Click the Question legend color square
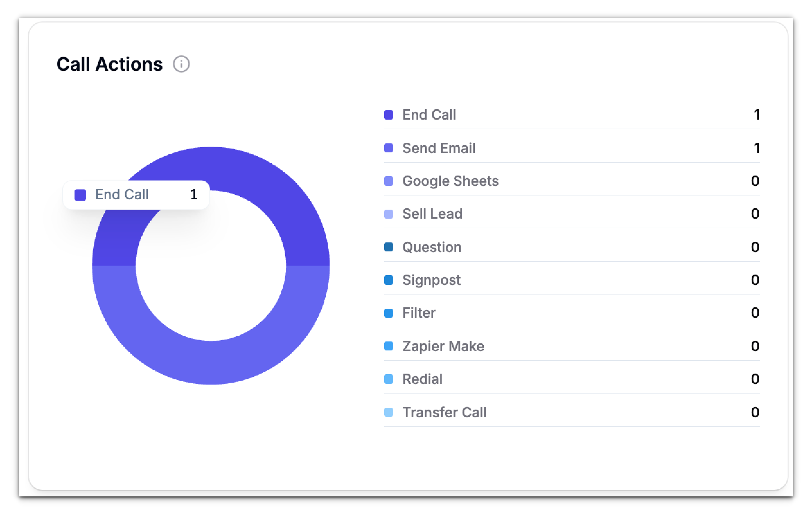 click(x=388, y=247)
